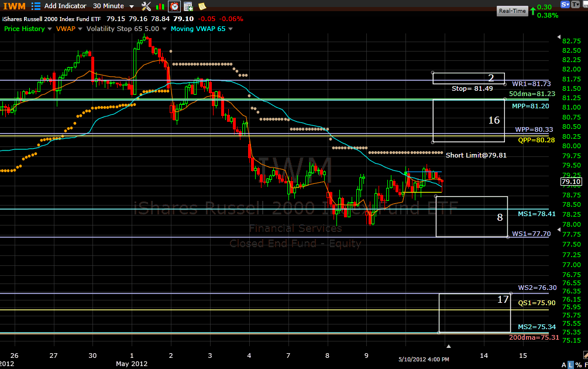Click the calendar with plus icon
Image resolution: width=588 pixels, height=369 pixels.
point(188,6)
